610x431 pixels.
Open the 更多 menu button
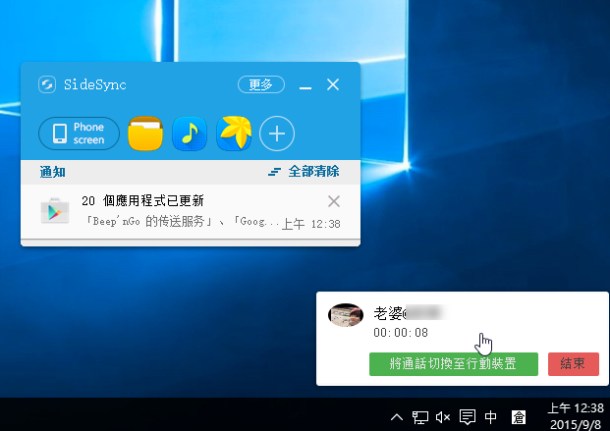tap(261, 84)
